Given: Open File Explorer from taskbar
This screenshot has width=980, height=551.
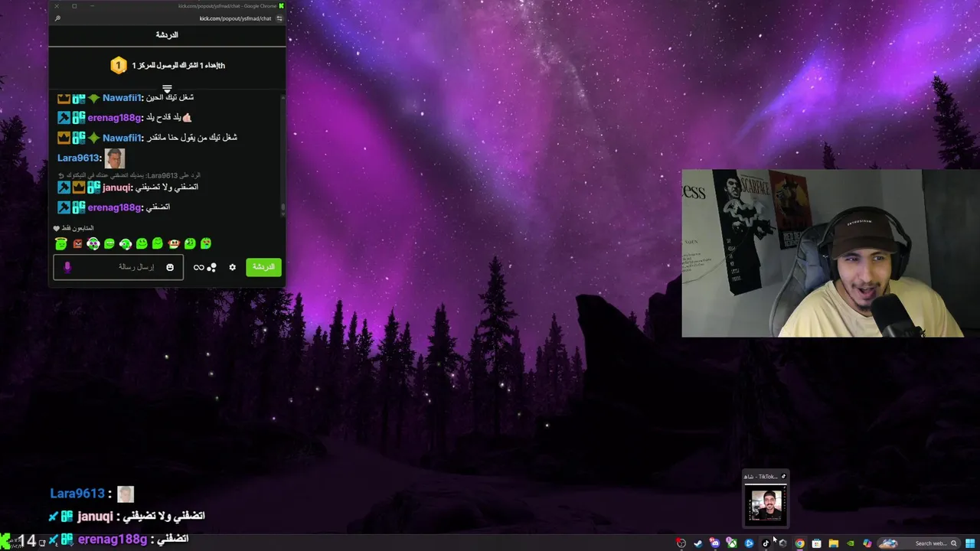Looking at the screenshot, I should click(833, 543).
